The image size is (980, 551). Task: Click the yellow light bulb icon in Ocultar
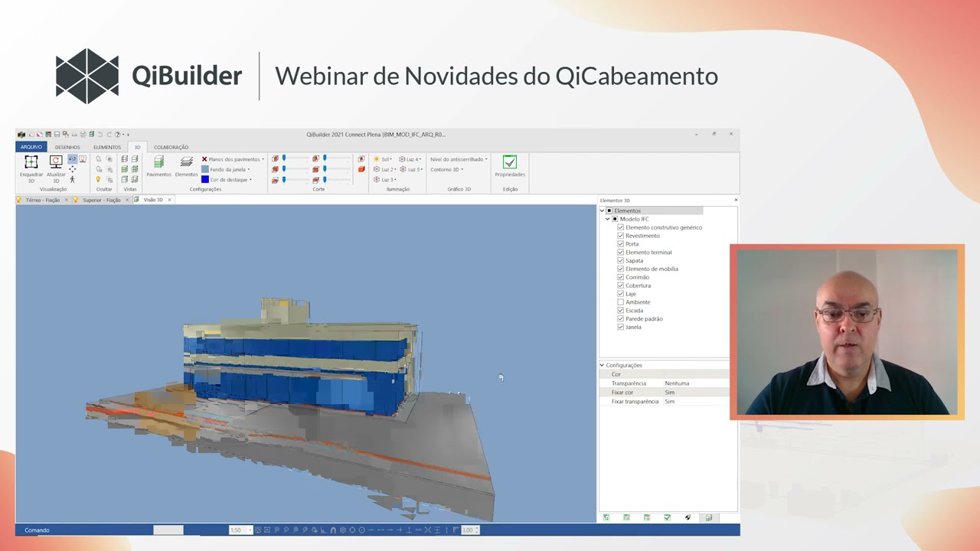[x=99, y=179]
